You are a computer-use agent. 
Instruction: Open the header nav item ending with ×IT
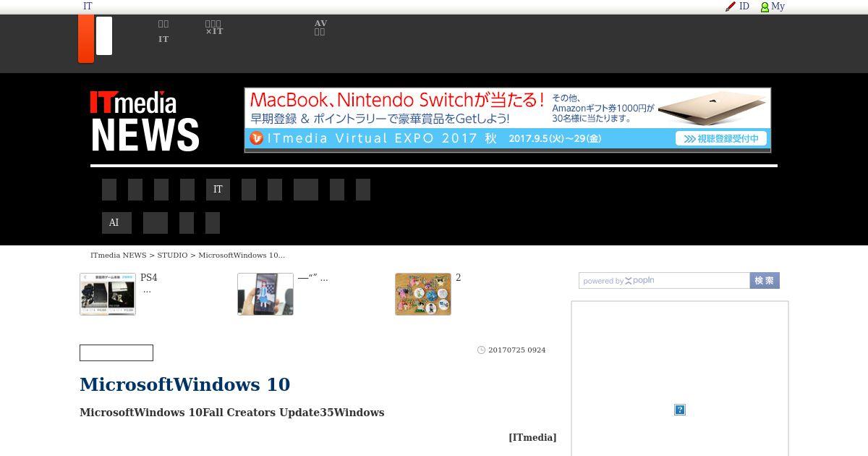pos(214,28)
